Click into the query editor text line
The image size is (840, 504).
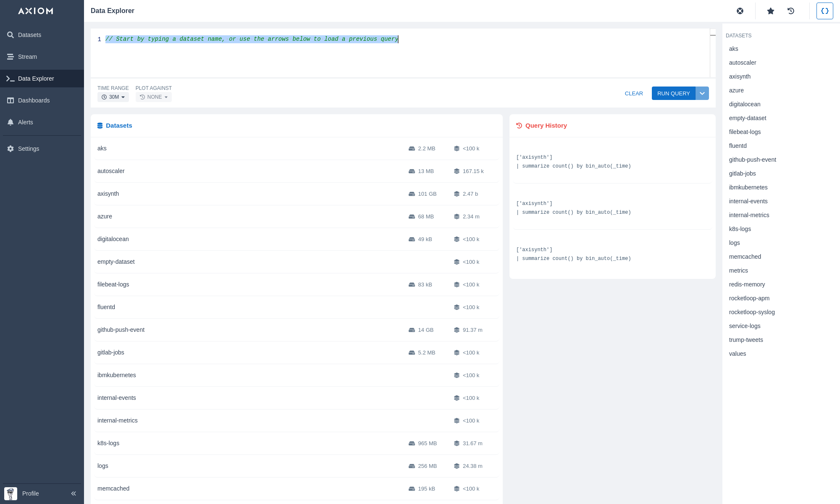point(252,39)
